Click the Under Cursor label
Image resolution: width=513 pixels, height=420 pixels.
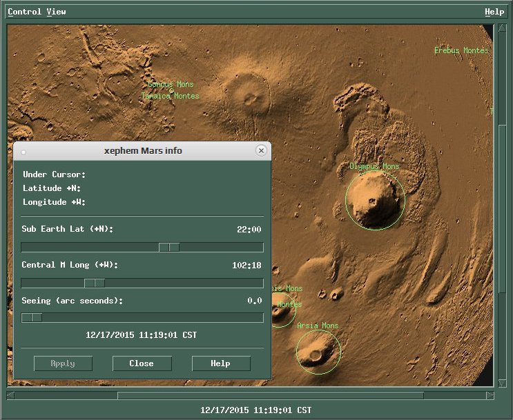[x=55, y=174]
